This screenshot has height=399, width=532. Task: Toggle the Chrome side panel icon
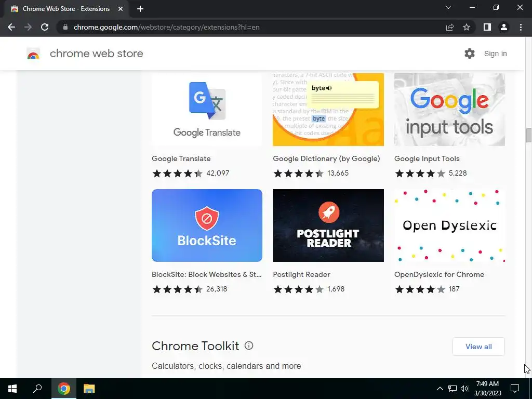[x=487, y=27]
